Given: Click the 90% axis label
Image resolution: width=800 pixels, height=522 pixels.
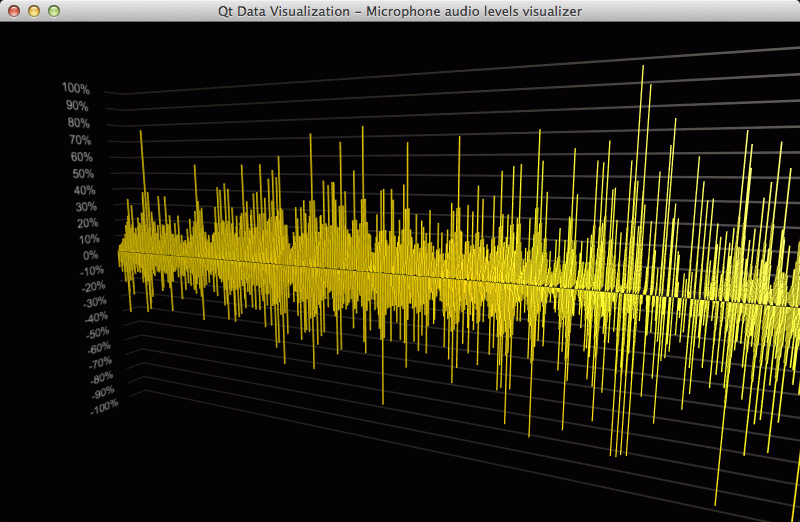Looking at the screenshot, I should 77,105.
